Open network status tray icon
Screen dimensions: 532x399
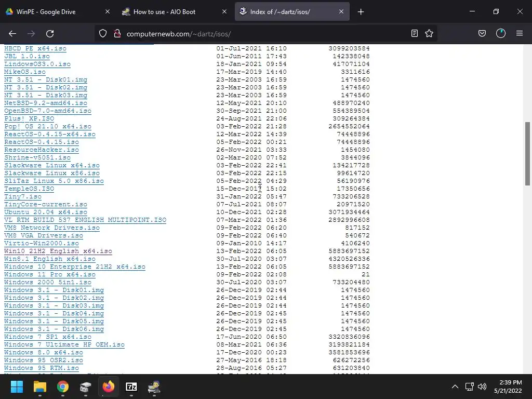coord(470,387)
